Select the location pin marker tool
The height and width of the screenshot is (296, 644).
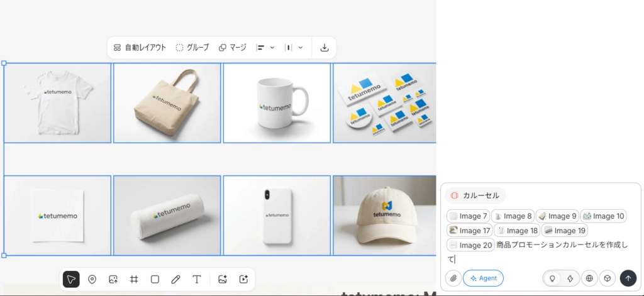(92, 280)
